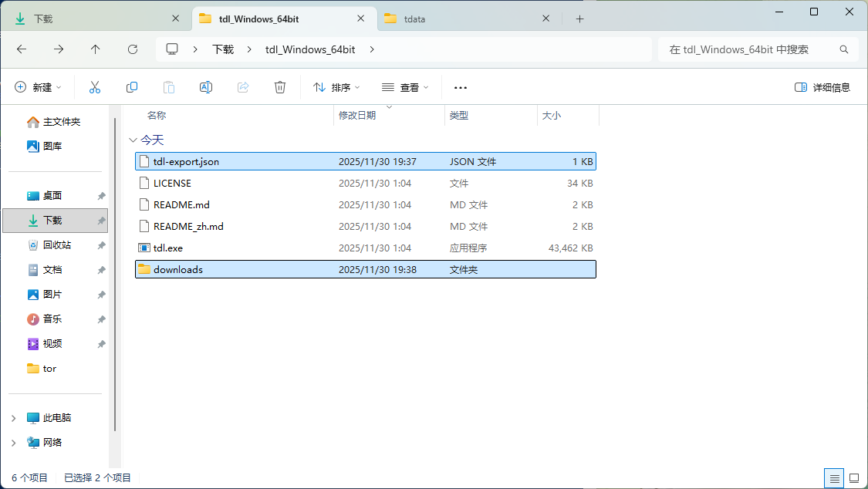
Task: Select the tdl.exe file
Action: pyautogui.click(x=168, y=248)
